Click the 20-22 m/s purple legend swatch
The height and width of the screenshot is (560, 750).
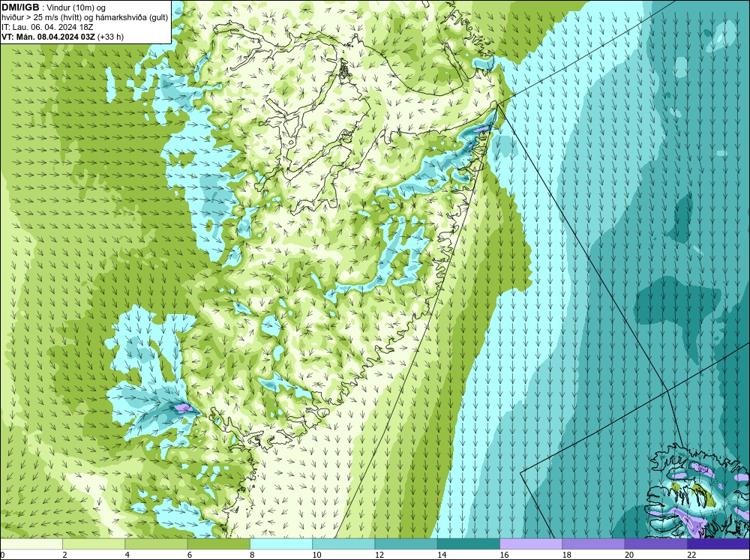pyautogui.click(x=656, y=544)
